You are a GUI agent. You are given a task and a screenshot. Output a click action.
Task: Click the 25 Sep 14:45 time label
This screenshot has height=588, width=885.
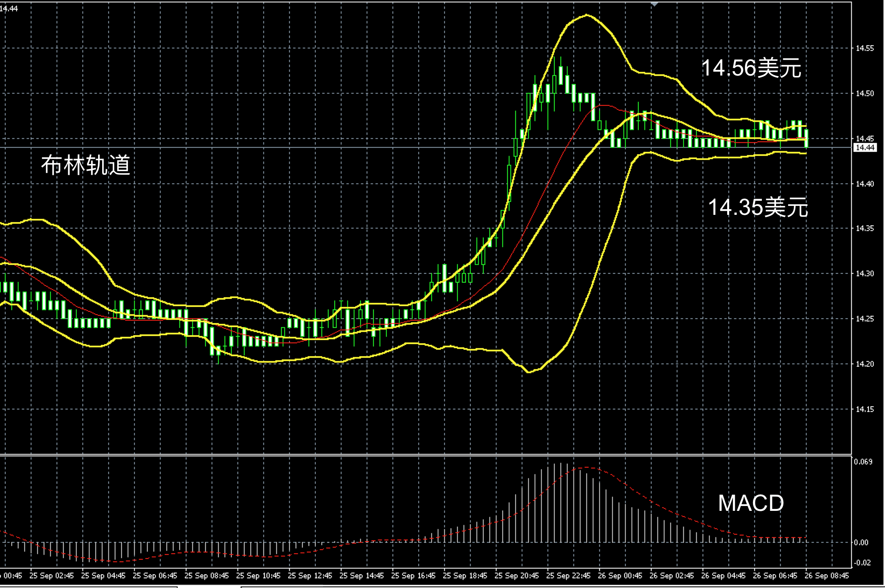tap(362, 576)
